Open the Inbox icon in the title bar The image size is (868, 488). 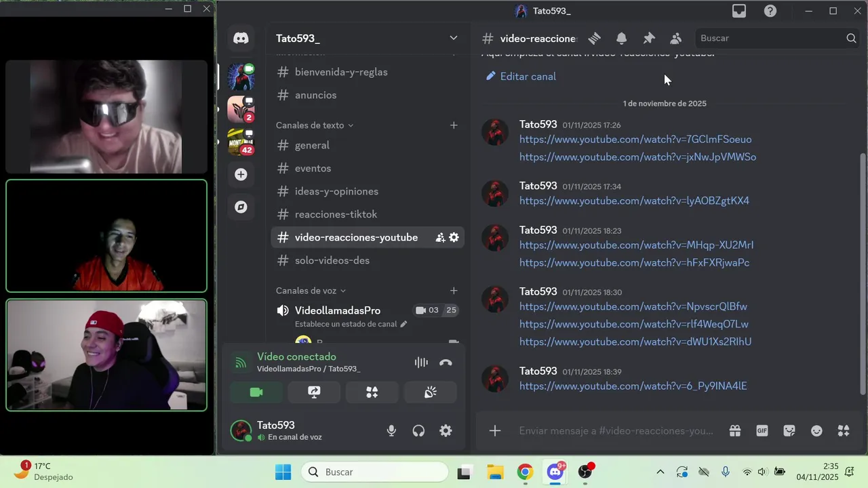point(739,11)
